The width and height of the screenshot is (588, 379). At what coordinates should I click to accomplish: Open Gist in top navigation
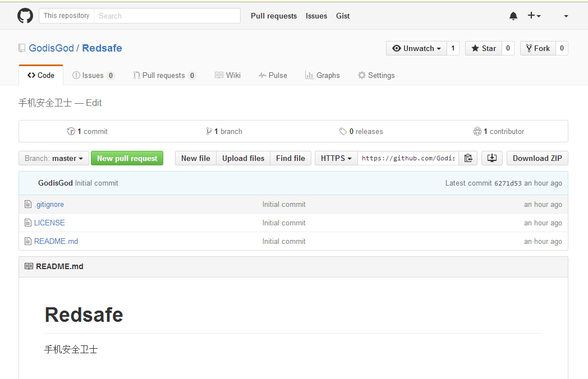343,16
